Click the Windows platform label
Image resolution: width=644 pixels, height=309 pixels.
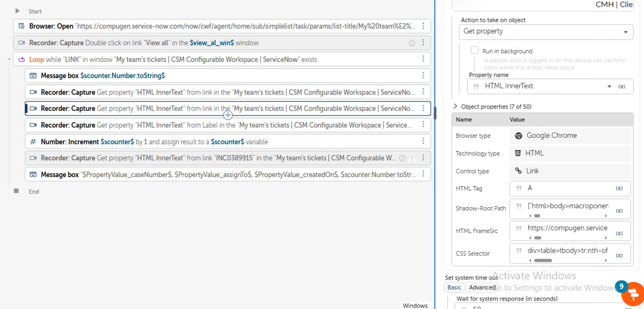pos(415,306)
